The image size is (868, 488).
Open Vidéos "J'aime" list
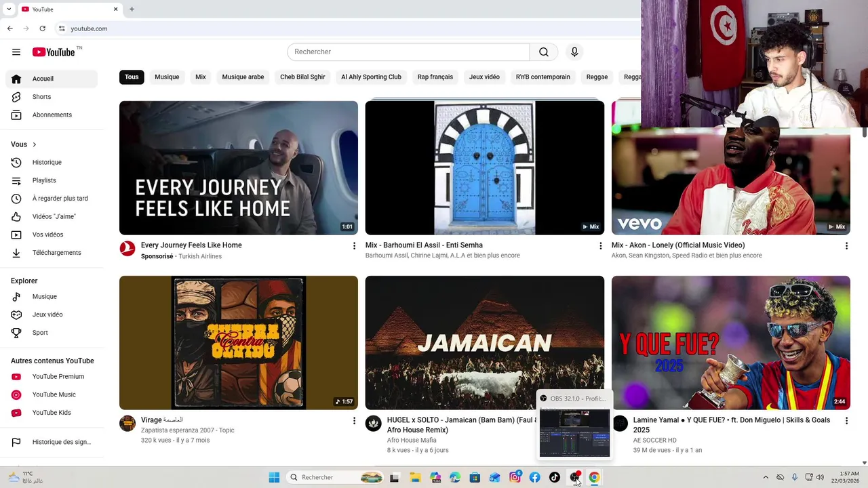click(52, 217)
